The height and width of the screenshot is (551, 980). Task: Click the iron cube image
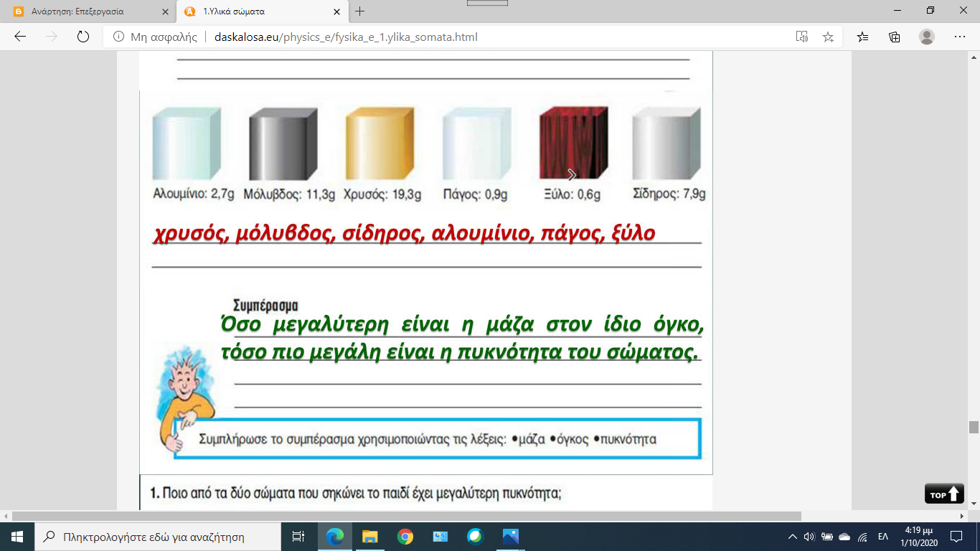click(666, 143)
